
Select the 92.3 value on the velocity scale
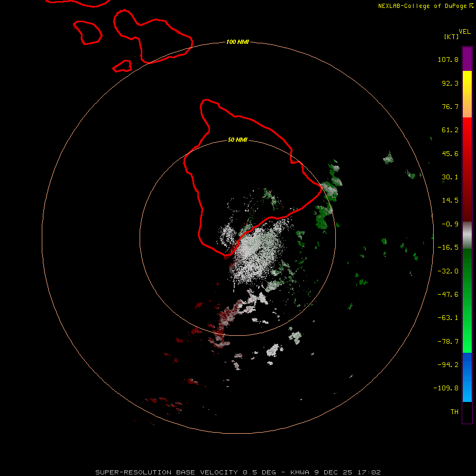coord(450,83)
